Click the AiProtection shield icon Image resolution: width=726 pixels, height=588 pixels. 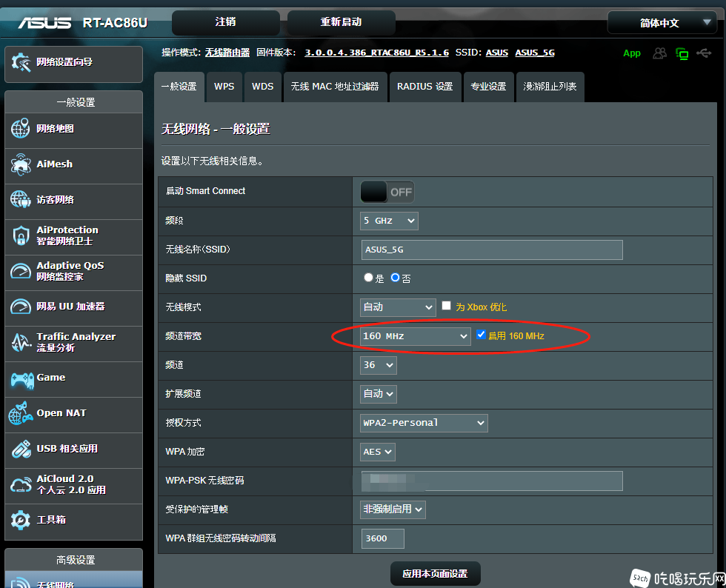click(x=21, y=235)
